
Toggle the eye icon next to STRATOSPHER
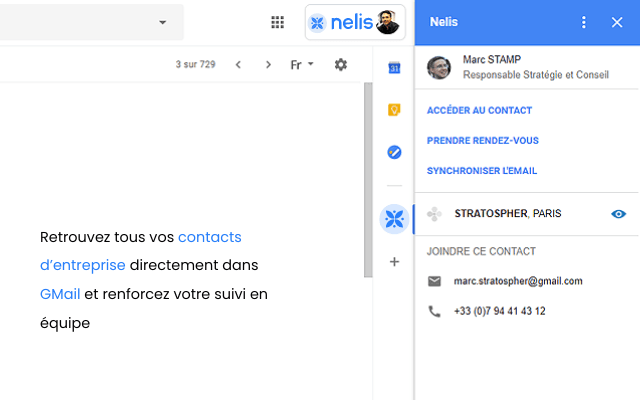pos(618,214)
